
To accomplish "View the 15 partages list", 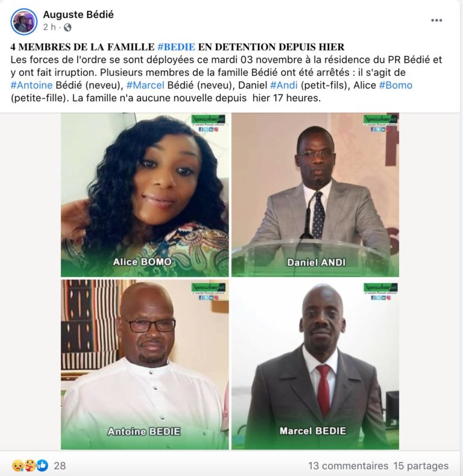I will click(x=421, y=466).
